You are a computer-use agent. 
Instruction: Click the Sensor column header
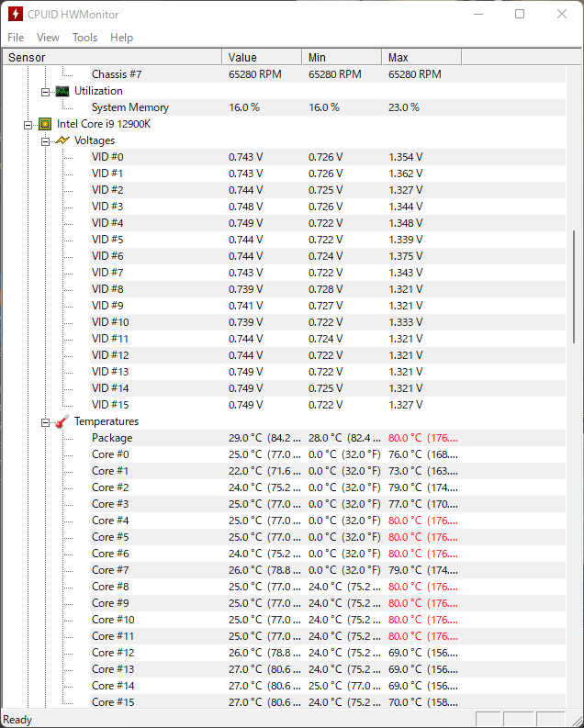click(x=110, y=58)
